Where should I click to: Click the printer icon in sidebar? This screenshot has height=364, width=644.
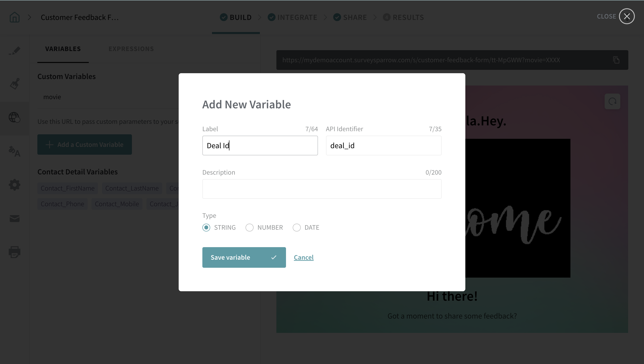pos(15,252)
